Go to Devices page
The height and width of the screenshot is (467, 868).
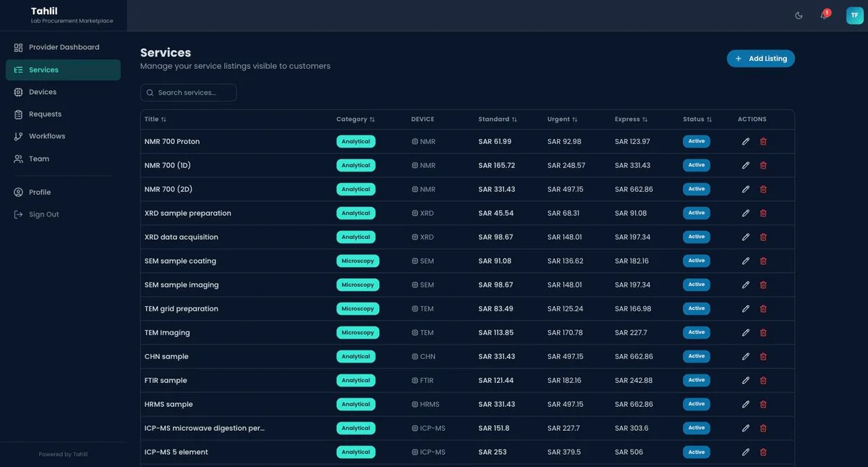tap(63, 92)
